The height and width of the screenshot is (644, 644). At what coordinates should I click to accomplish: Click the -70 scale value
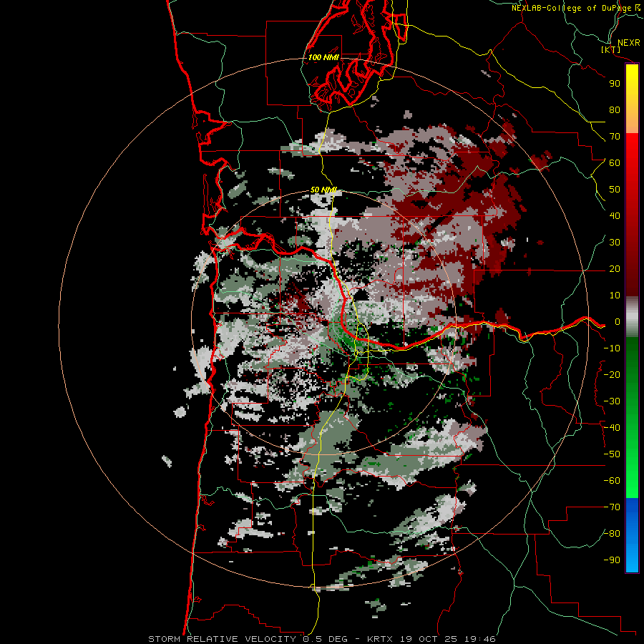(612, 507)
